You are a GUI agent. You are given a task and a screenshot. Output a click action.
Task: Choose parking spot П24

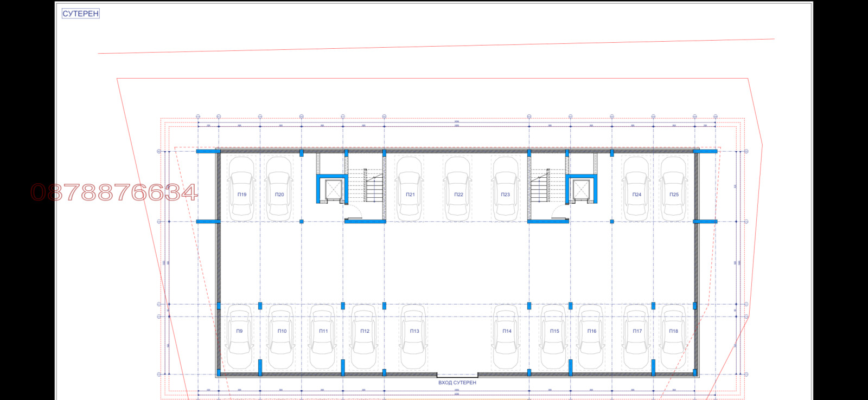click(x=636, y=190)
